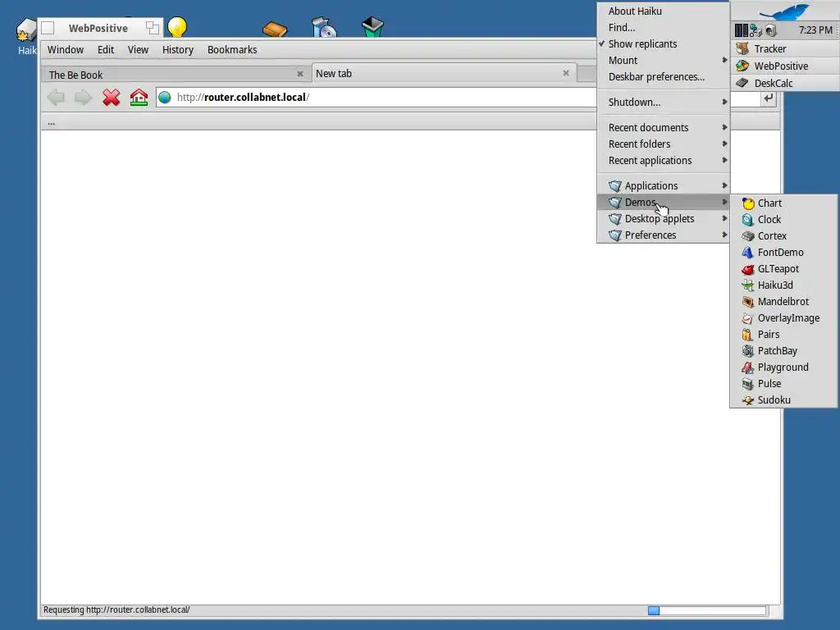This screenshot has width=840, height=630.
Task: Open OverlayImage demo
Action: [783, 318]
